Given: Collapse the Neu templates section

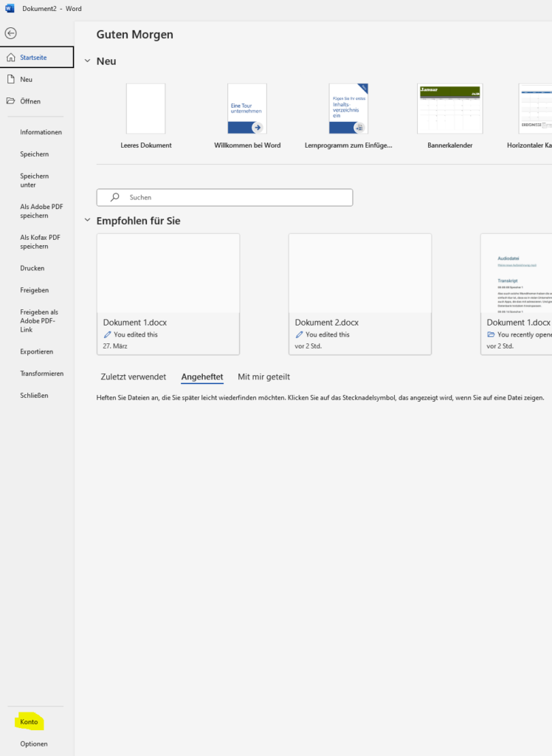Looking at the screenshot, I should pos(87,61).
